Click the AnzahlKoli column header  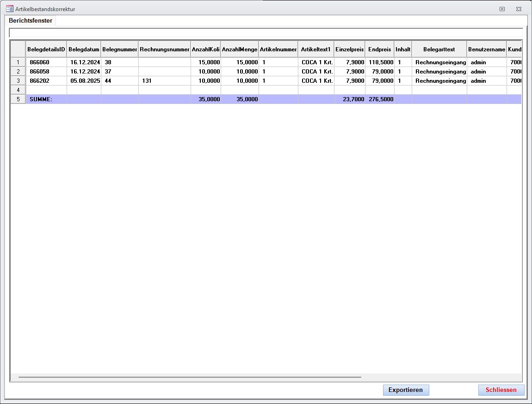[205, 49]
